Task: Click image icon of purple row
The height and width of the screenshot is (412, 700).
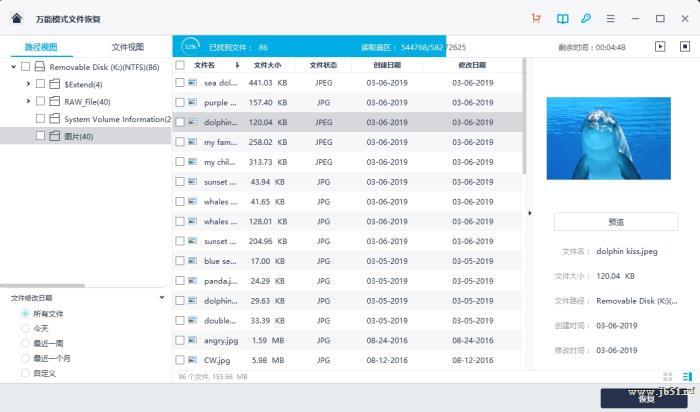Action: (x=192, y=102)
